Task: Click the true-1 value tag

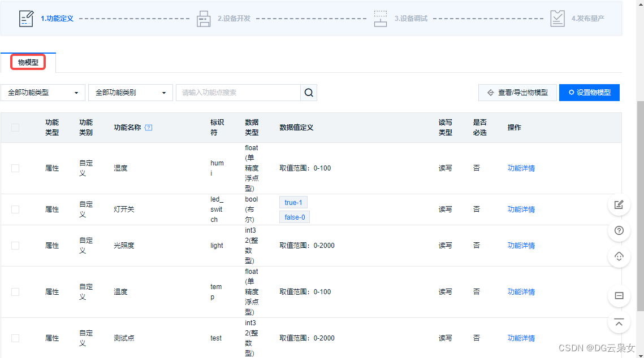Action: [293, 203]
